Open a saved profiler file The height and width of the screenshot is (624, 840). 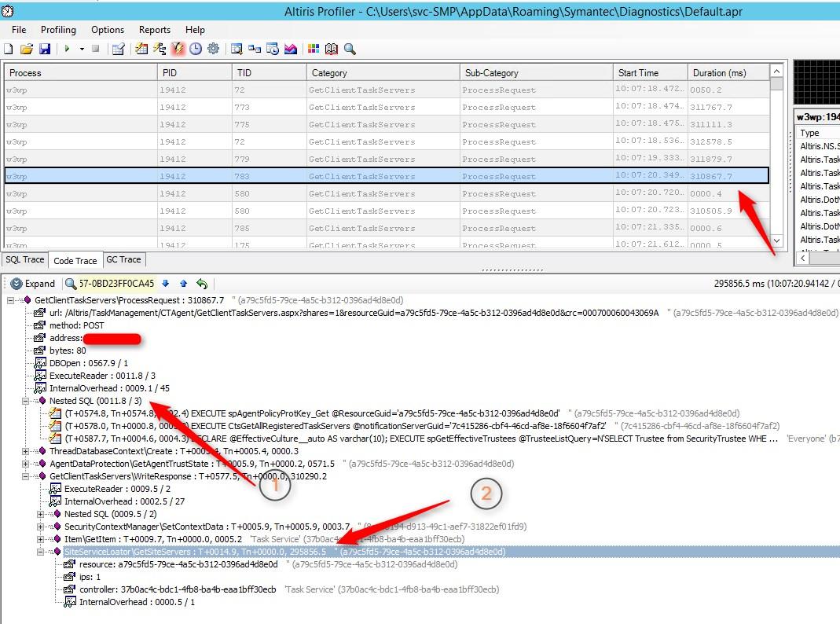[x=26, y=49]
